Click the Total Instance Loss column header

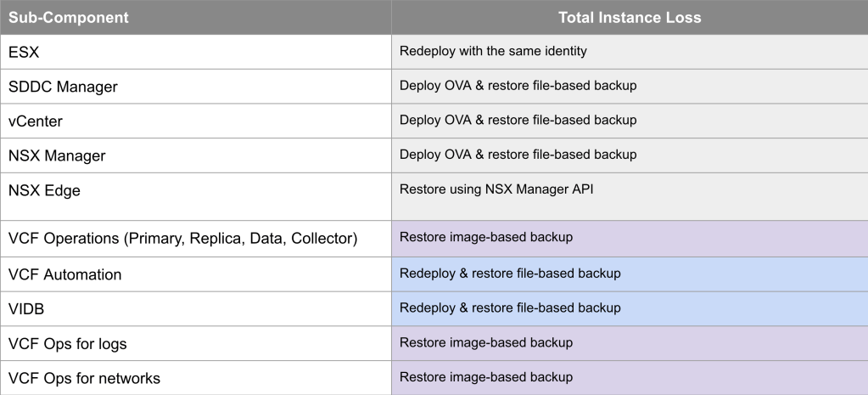pyautogui.click(x=629, y=17)
